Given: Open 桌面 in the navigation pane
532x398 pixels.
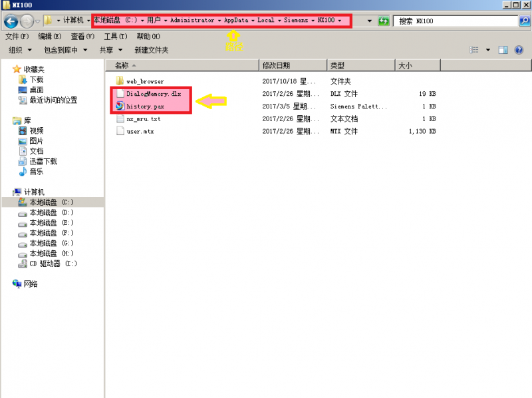Looking at the screenshot, I should pyautogui.click(x=37, y=90).
